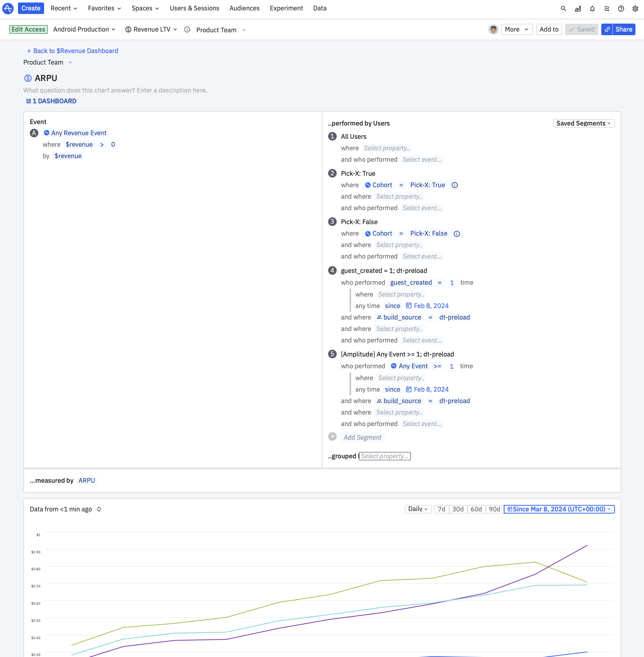Go back to $Revenue Dashboard

pos(72,51)
